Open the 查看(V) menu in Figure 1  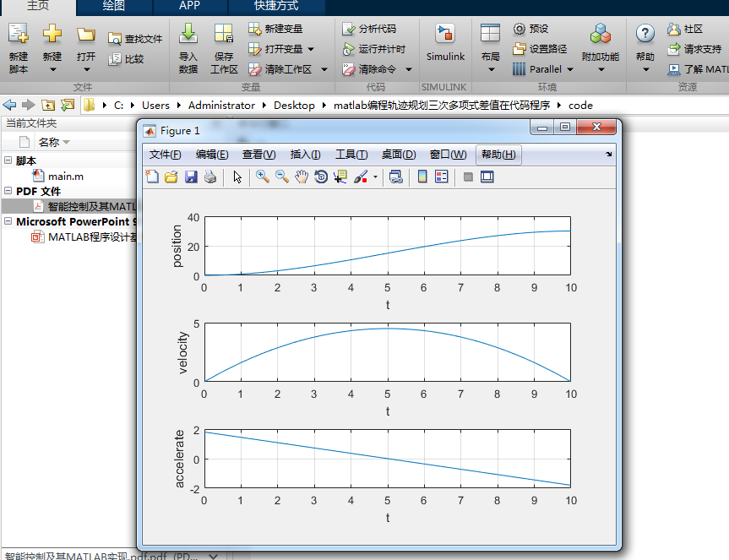pos(259,155)
